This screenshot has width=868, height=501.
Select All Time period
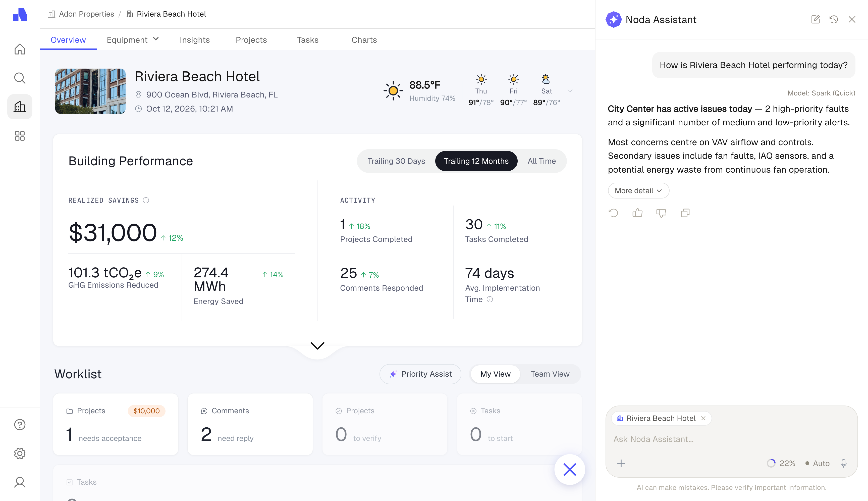[542, 161]
